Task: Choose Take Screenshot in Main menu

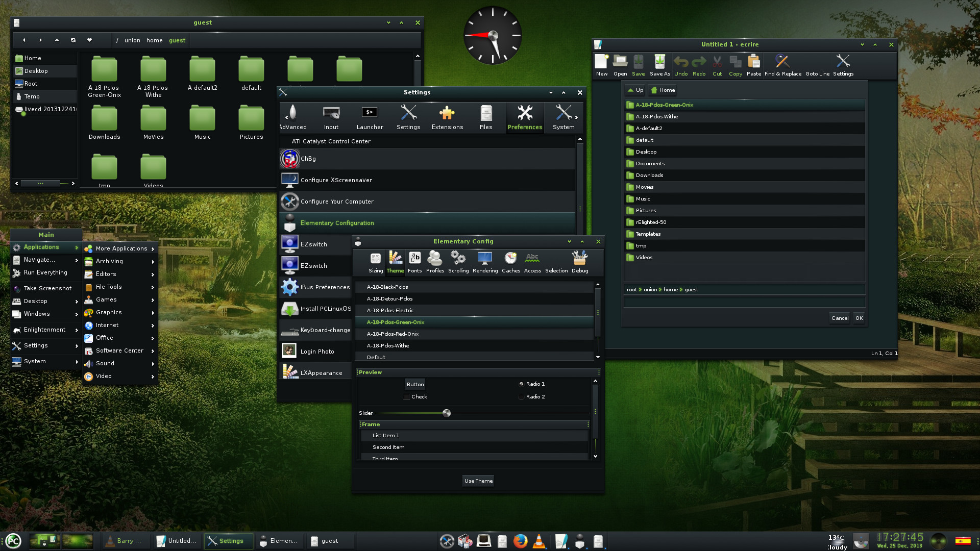Action: tap(46, 288)
